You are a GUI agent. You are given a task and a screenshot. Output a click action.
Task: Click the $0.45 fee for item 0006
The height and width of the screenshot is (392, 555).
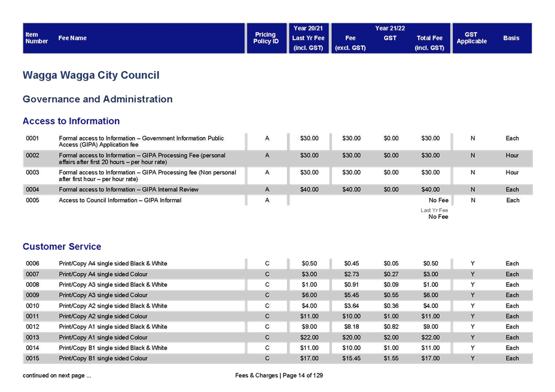pos(352,264)
